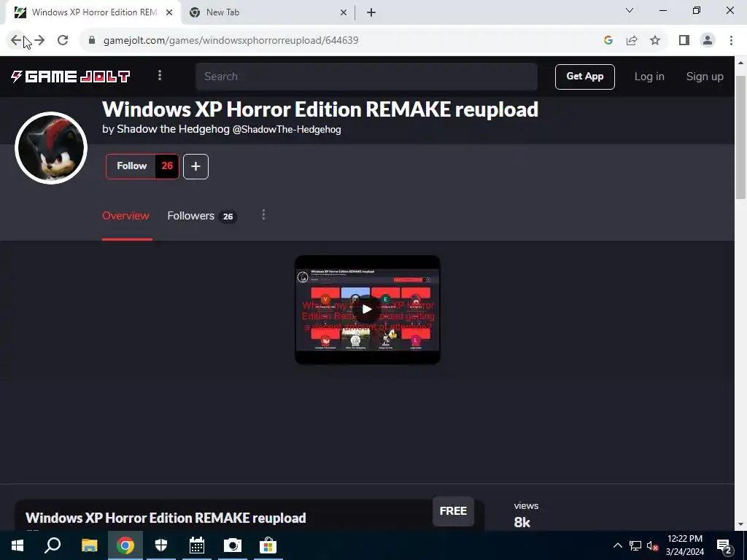Open the Shadow the Hedgehog avatar

click(51, 148)
